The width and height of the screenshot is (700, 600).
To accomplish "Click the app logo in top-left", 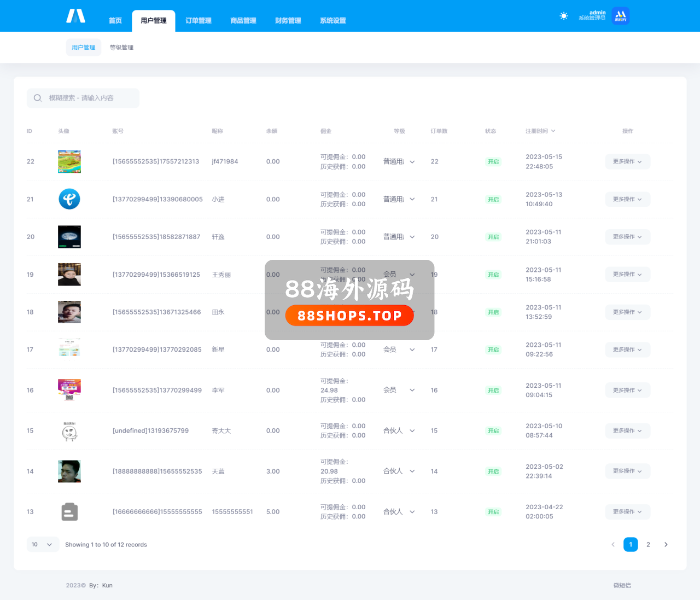I will tap(75, 16).
